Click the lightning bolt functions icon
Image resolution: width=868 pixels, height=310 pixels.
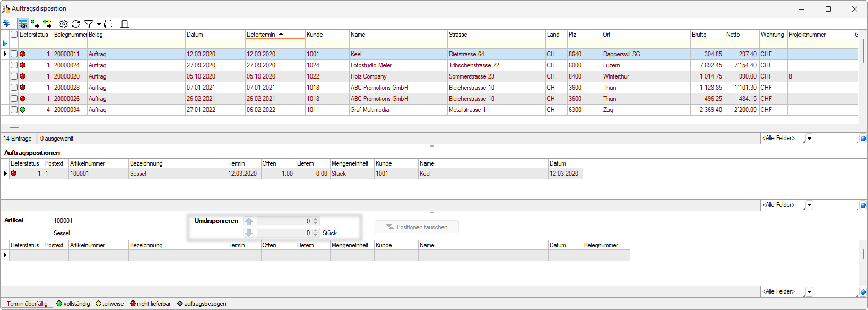(x=6, y=24)
